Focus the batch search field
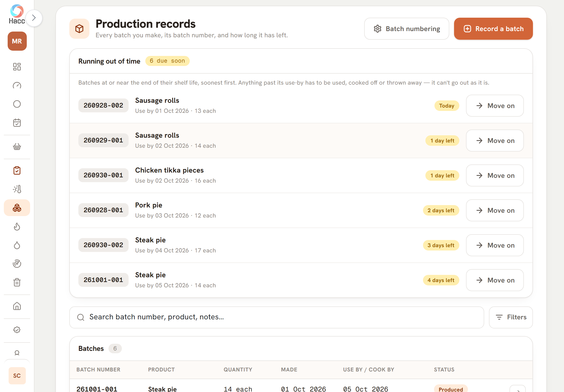564x392 pixels. [277, 317]
